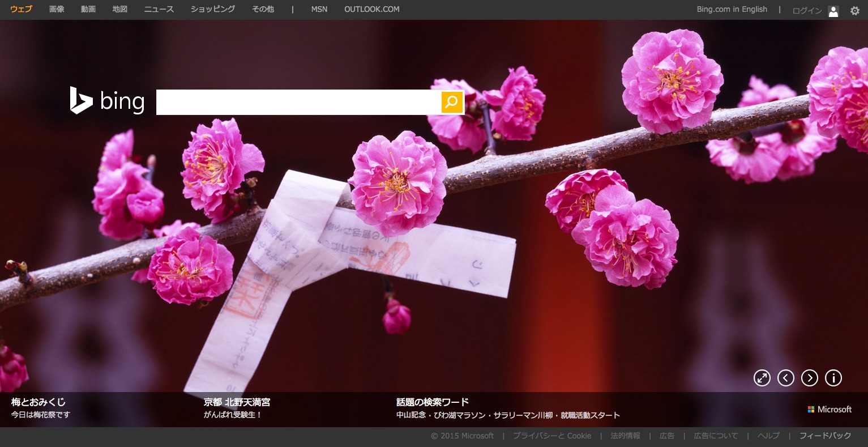Open the 京都 北野天満宮 headline
868x447 pixels.
237,402
